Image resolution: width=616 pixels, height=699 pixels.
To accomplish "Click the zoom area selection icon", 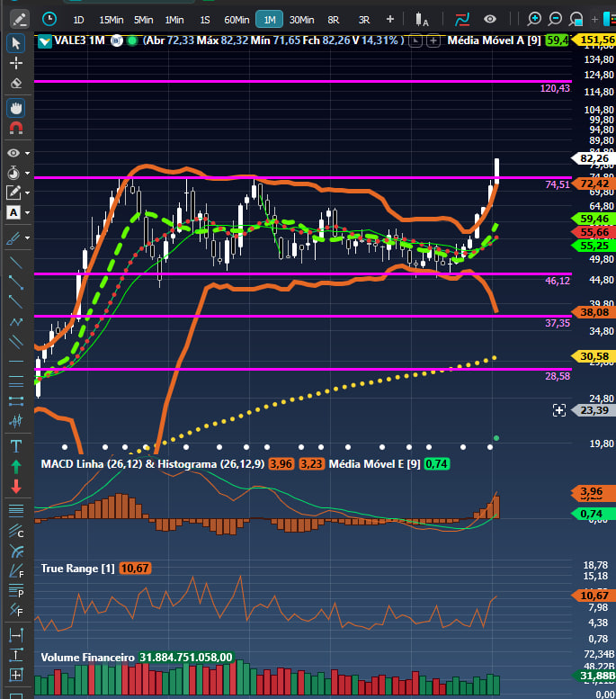I will pyautogui.click(x=576, y=19).
